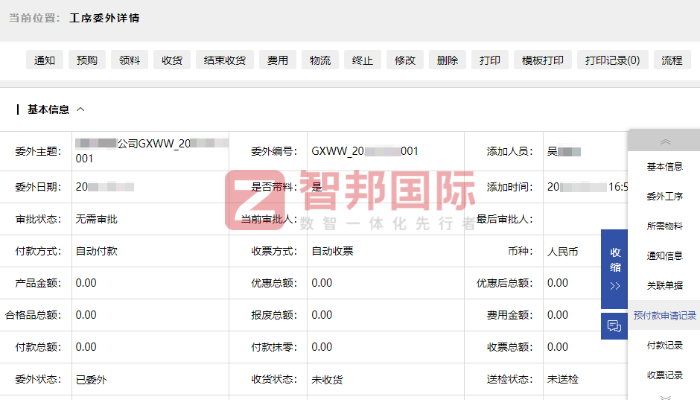The width and height of the screenshot is (700, 400).
Task: Collapse the 基本信息 section chevron
Action: coord(81,110)
